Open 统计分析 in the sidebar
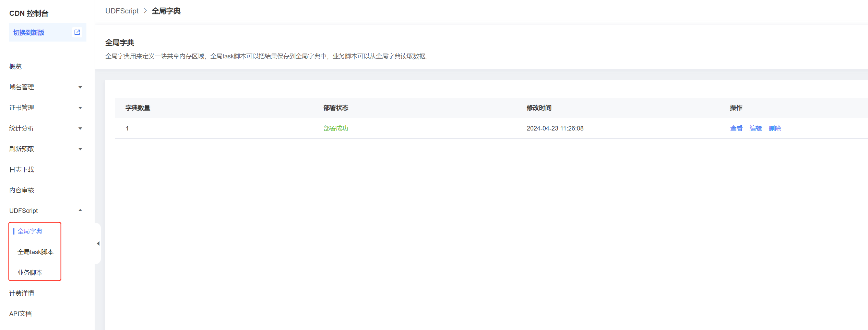This screenshot has width=868, height=330. [x=22, y=128]
